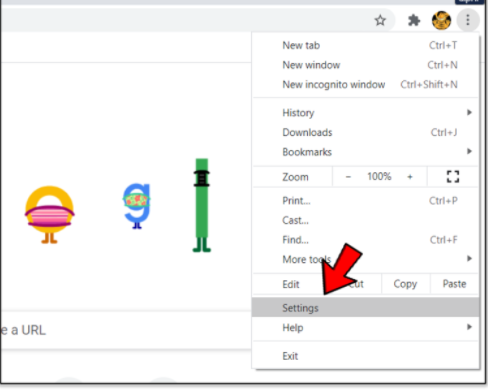488x391 pixels.
Task: Decrease zoom with the minus button
Action: coord(348,177)
